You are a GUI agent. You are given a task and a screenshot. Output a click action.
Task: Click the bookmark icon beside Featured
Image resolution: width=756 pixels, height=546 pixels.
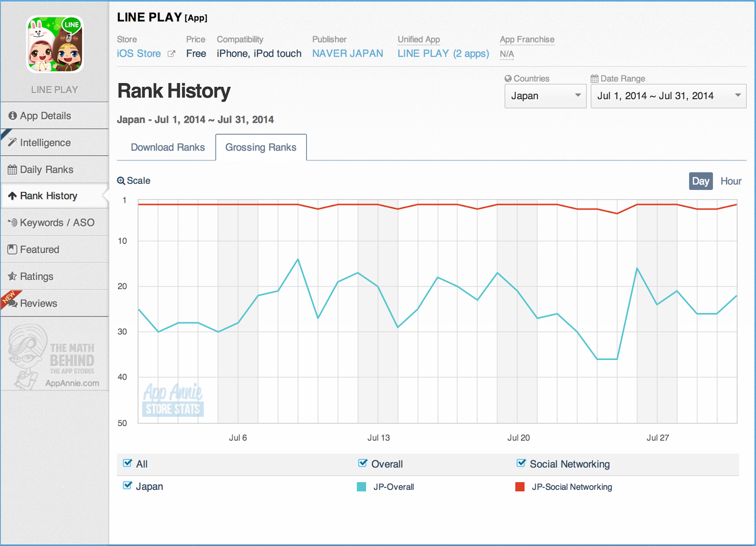coord(12,249)
